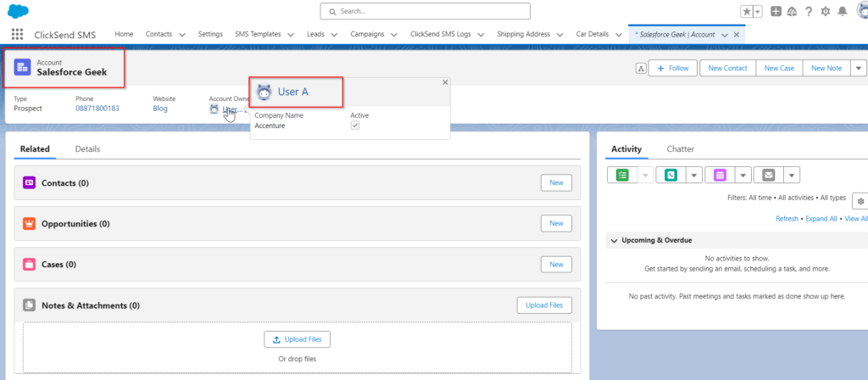
Task: Toggle the Active checkbox in popup
Action: [x=355, y=126]
